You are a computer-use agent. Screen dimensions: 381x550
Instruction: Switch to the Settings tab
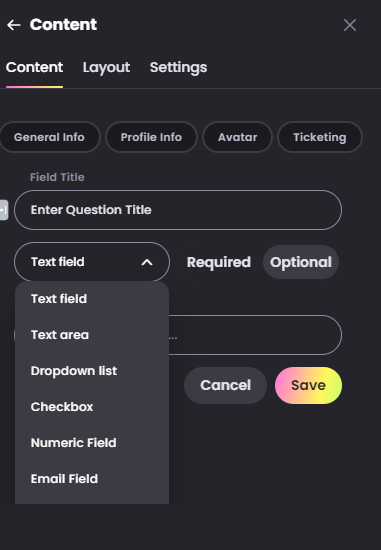(x=178, y=67)
